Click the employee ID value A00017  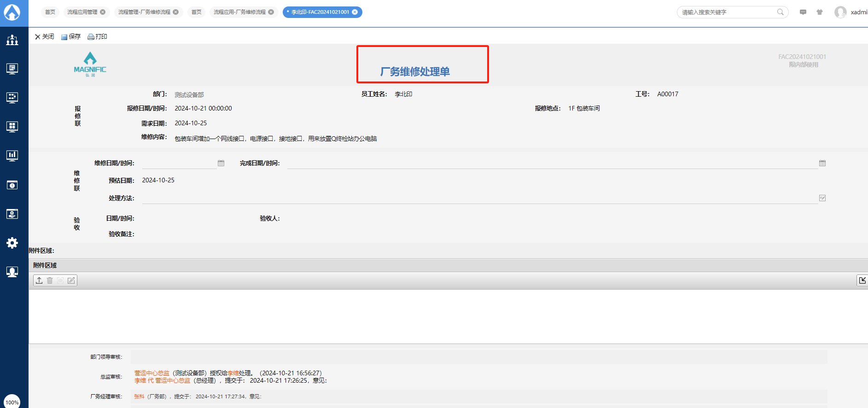coord(668,94)
